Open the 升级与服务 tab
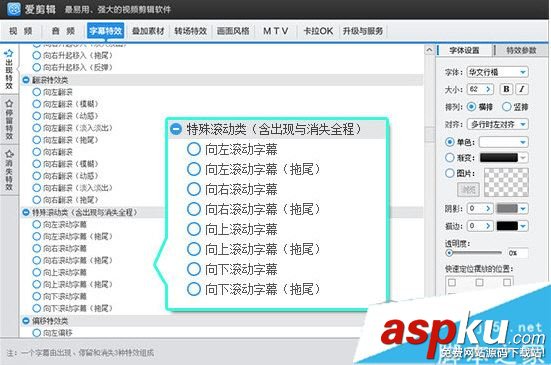The width and height of the screenshot is (551, 365). point(363,31)
